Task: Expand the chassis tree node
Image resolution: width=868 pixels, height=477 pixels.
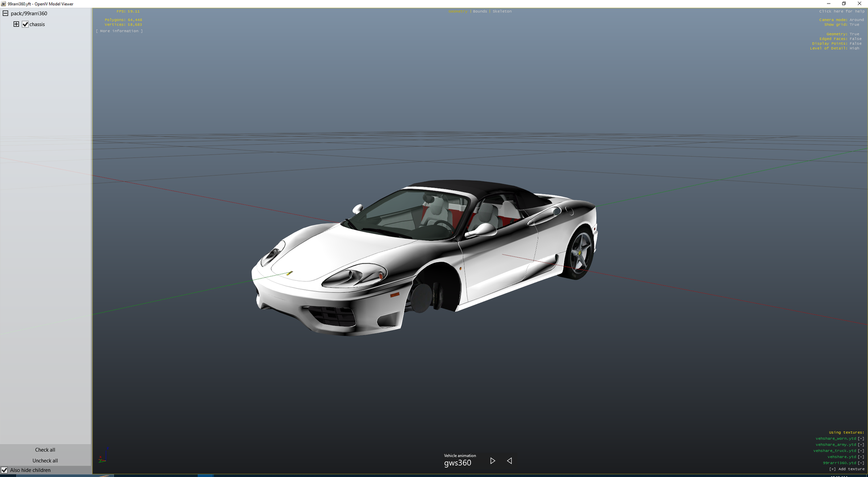Action: pyautogui.click(x=16, y=24)
